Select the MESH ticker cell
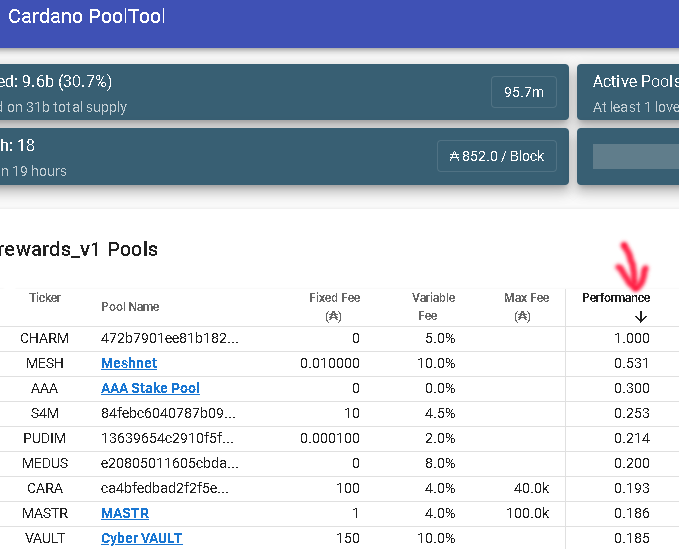Viewport: 679px width, 549px height. coord(45,363)
